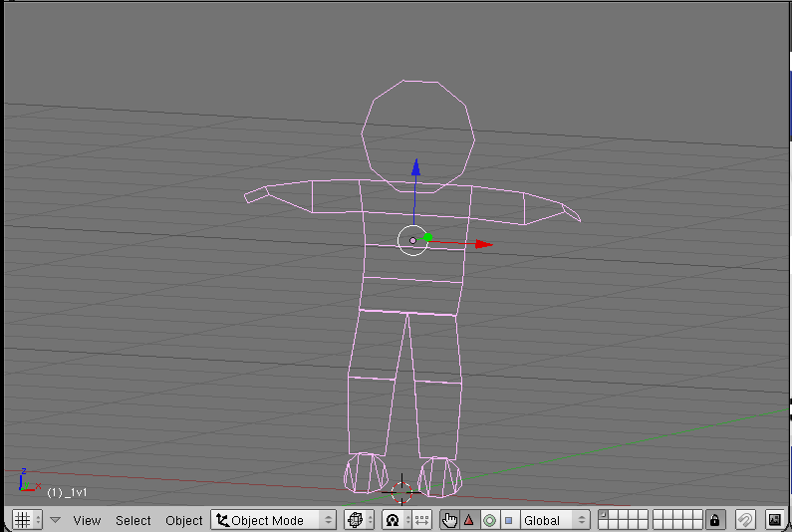Open the viewport draw type cube selector
Image resolution: width=792 pixels, height=532 pixels.
(359, 520)
